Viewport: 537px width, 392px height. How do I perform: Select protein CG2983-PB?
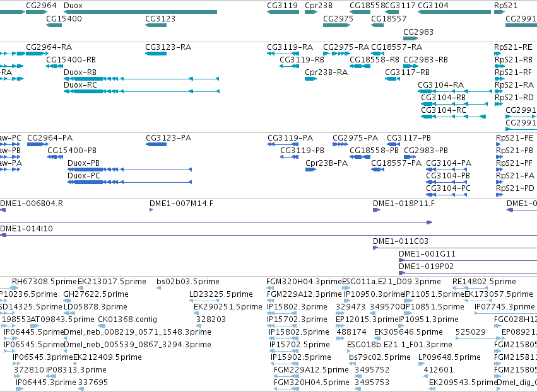point(410,157)
